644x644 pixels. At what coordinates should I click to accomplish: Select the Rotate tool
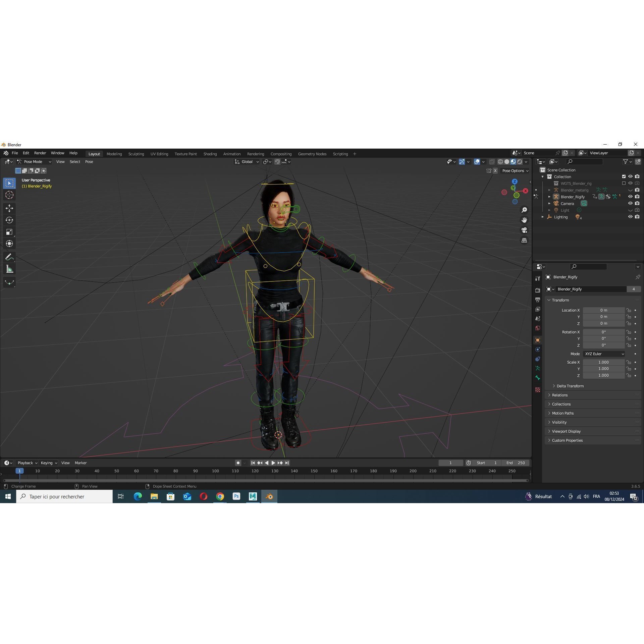pos(9,220)
